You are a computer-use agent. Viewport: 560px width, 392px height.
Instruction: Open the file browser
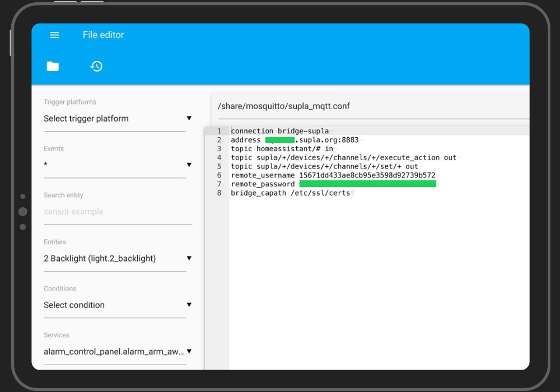tap(52, 66)
